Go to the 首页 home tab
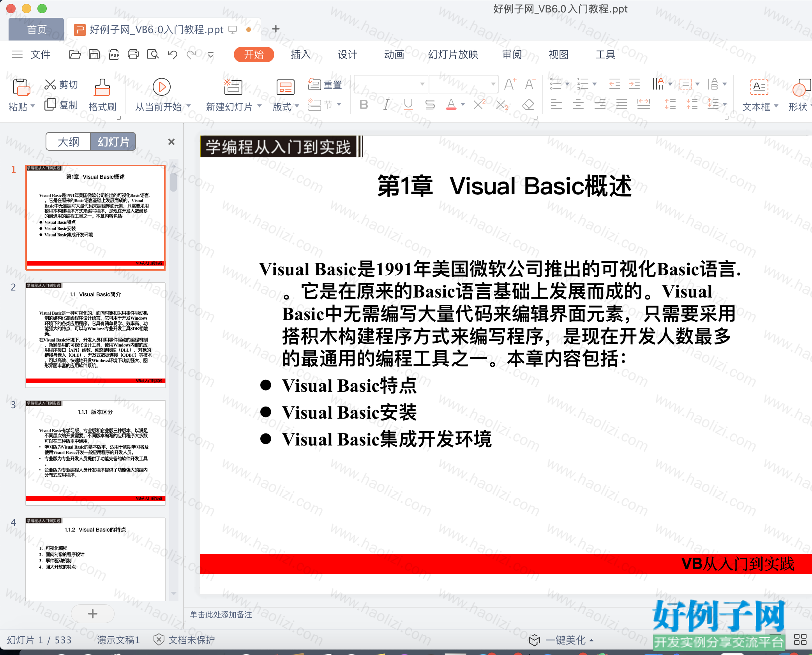Screen dimensions: 812x655 click(37, 29)
